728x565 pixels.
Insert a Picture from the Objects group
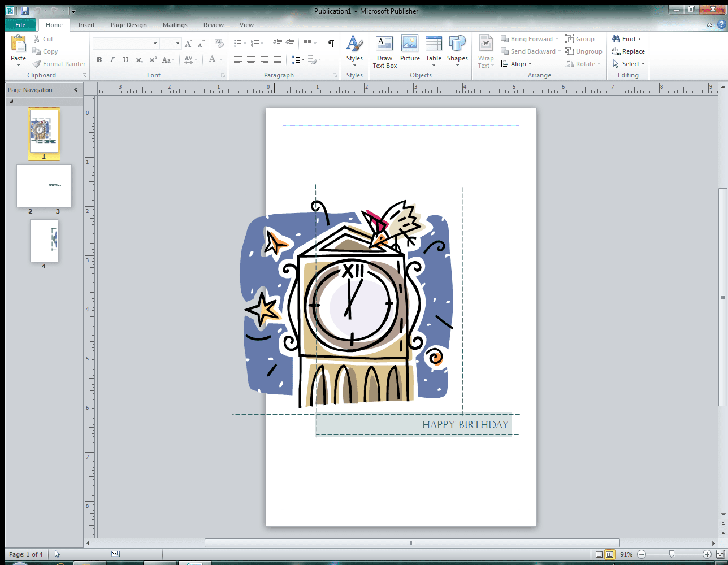[x=410, y=50]
